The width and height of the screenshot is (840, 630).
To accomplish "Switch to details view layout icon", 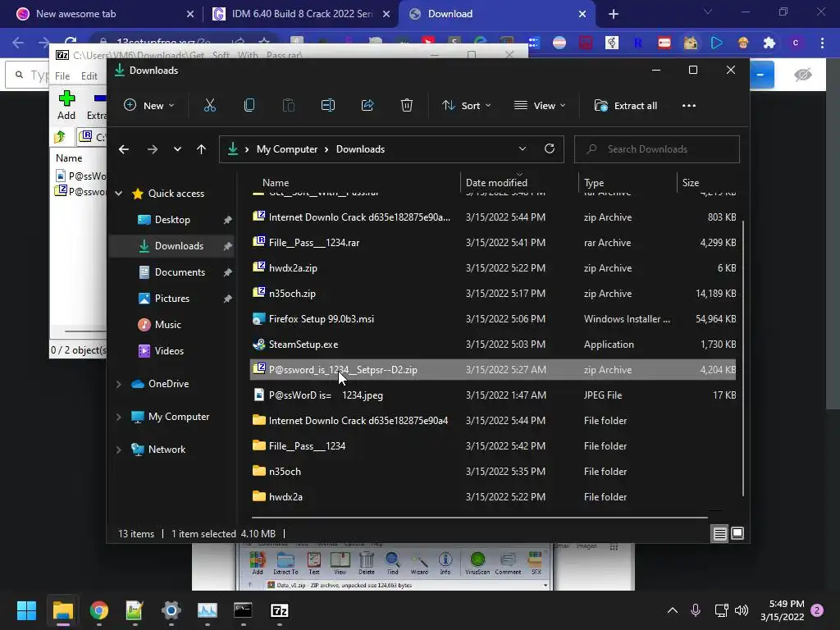I will [x=719, y=533].
